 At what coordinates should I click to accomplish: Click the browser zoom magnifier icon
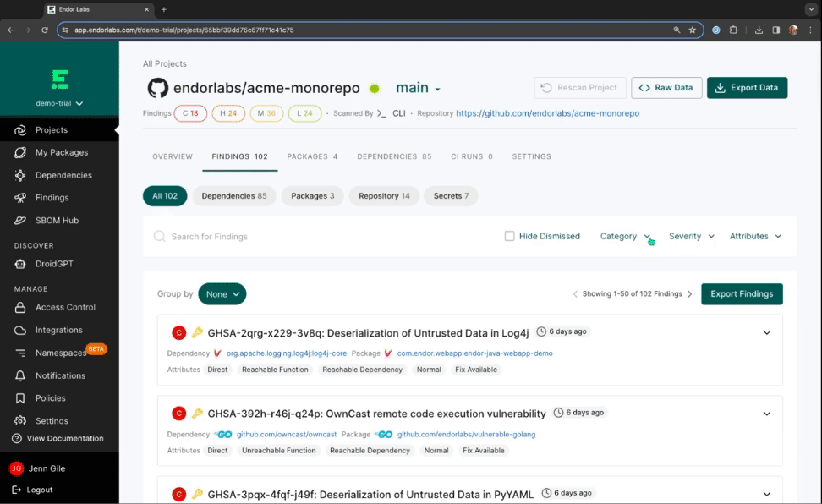click(677, 30)
